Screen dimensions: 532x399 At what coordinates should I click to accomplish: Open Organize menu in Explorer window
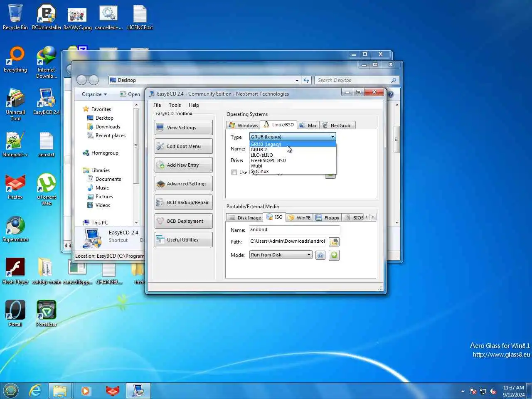94,94
